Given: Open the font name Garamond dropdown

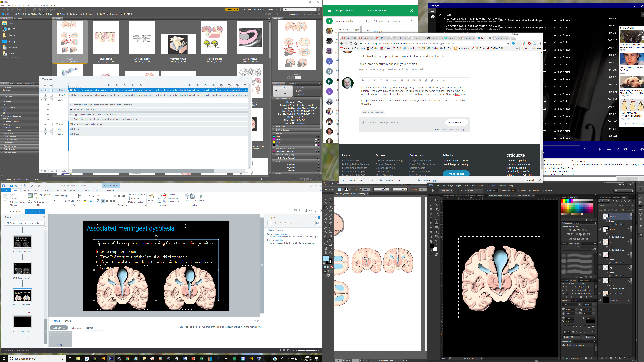Looking at the screenshot, I should (77, 196).
